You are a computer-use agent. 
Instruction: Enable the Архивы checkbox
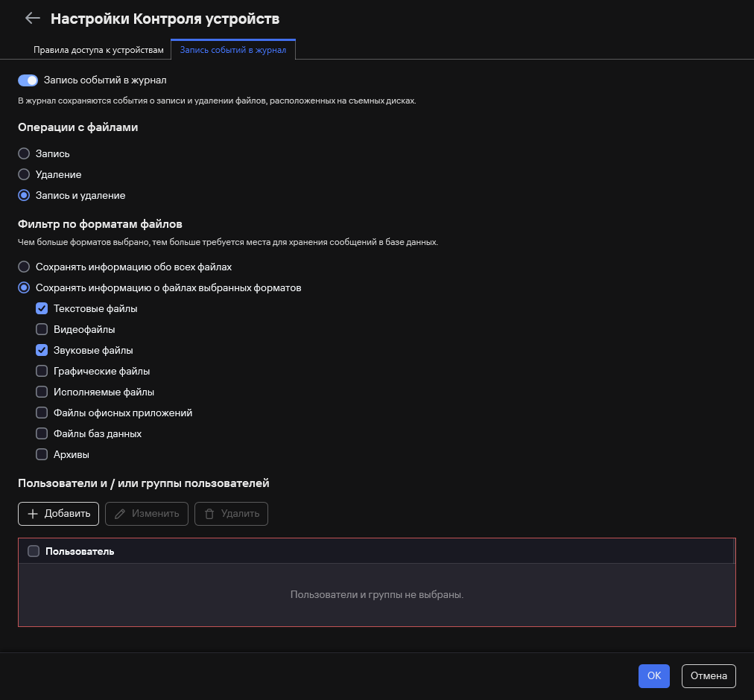tap(42, 454)
